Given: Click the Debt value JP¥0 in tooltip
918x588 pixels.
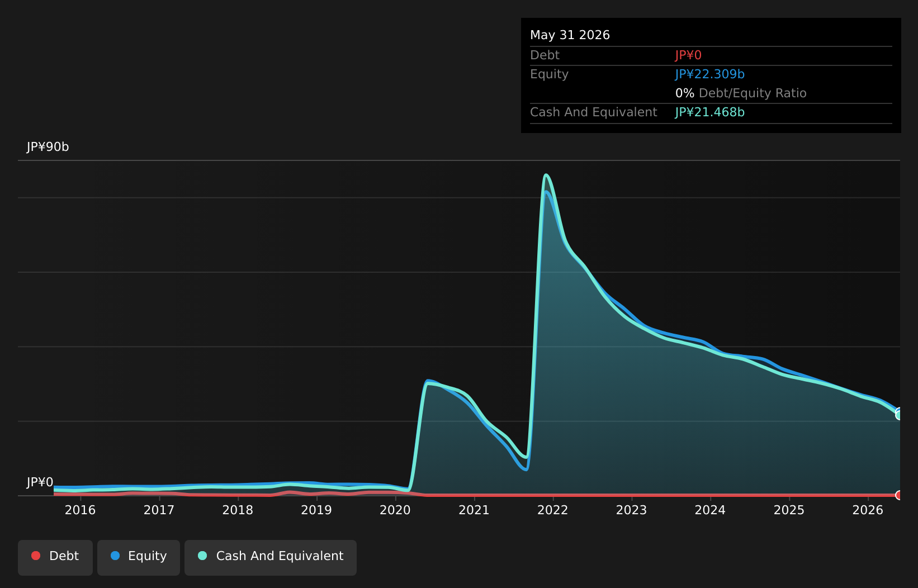Looking at the screenshot, I should (x=688, y=55).
